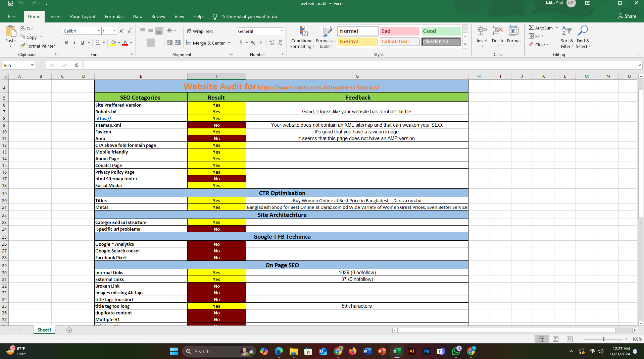Open Excel from the Windows taskbar
This screenshot has width=644, height=359.
click(x=397, y=351)
